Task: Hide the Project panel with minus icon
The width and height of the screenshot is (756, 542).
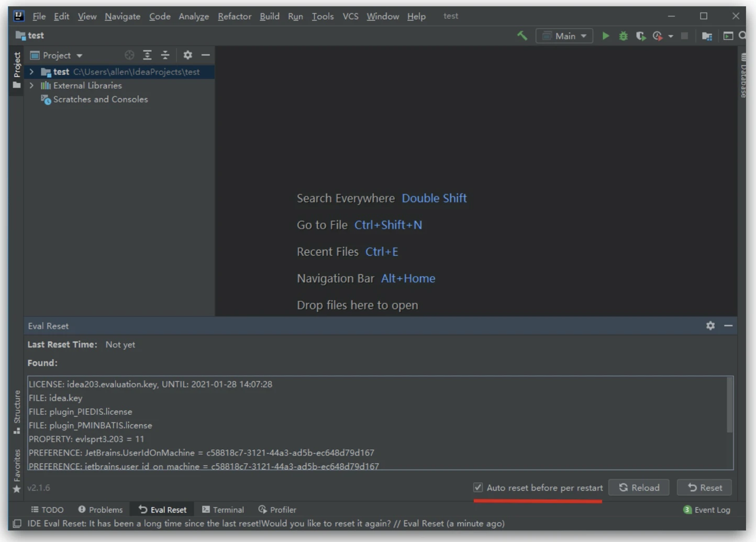Action: coord(206,55)
